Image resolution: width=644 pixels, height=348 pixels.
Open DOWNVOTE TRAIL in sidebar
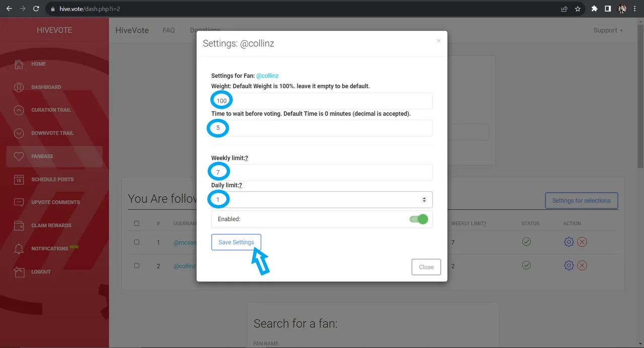click(x=52, y=133)
